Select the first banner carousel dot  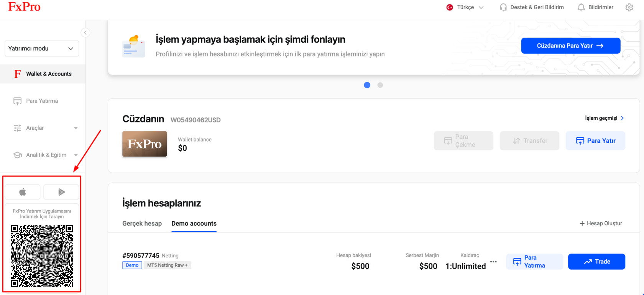[x=367, y=85]
